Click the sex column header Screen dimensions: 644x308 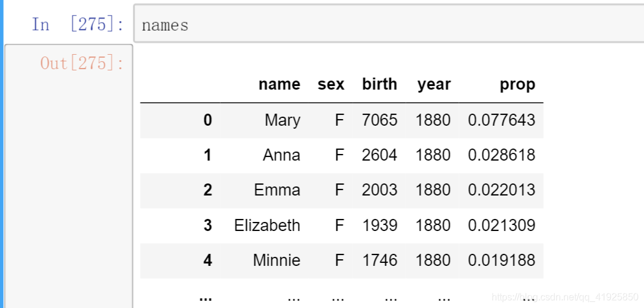click(331, 84)
